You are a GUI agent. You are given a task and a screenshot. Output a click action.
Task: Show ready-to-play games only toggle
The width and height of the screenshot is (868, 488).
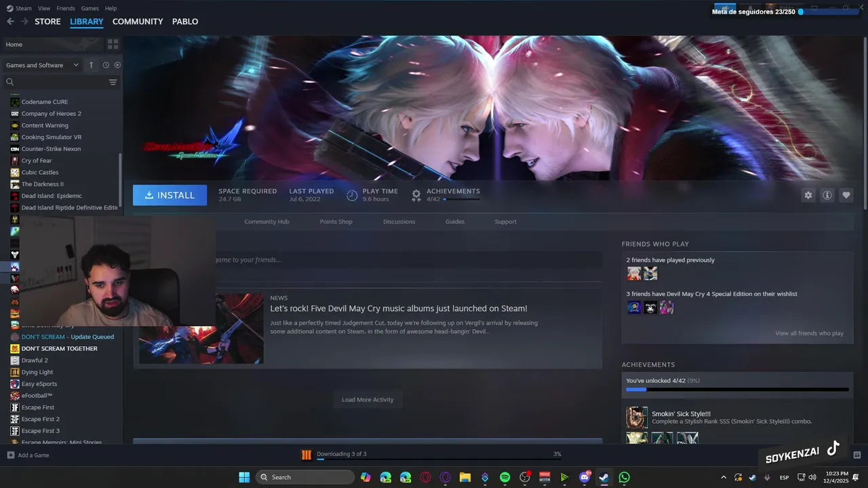tap(117, 65)
